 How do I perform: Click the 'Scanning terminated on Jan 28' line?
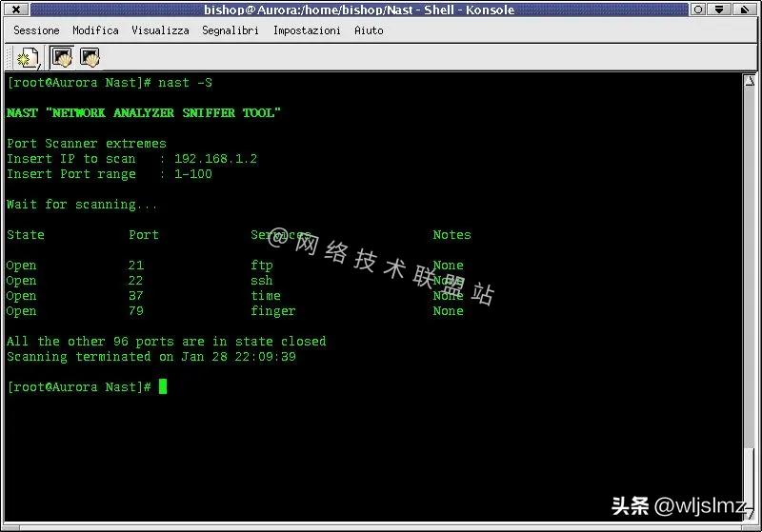[x=151, y=357]
